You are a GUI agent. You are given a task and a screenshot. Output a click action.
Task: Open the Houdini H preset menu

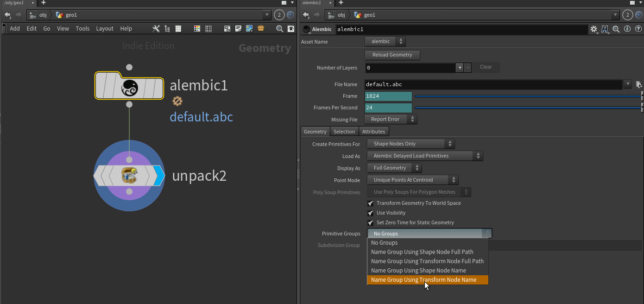[x=605, y=29]
